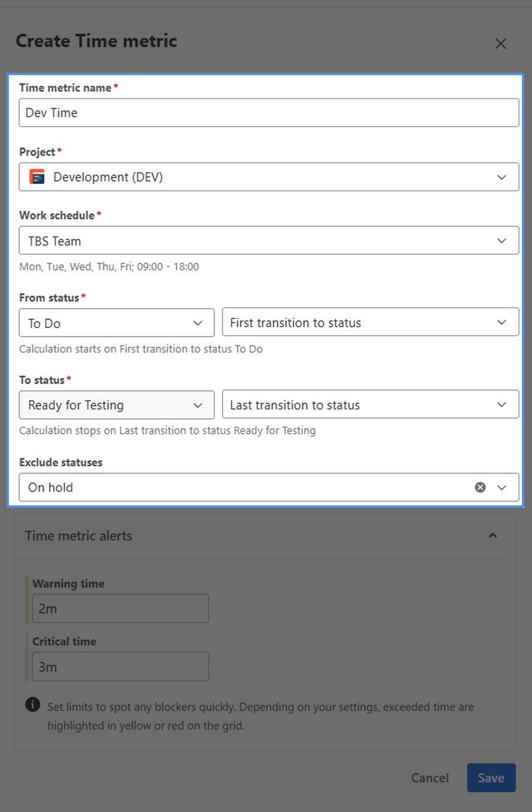Open the Exclude statuses dropdown arrow
This screenshot has height=812, width=532.
[501, 487]
